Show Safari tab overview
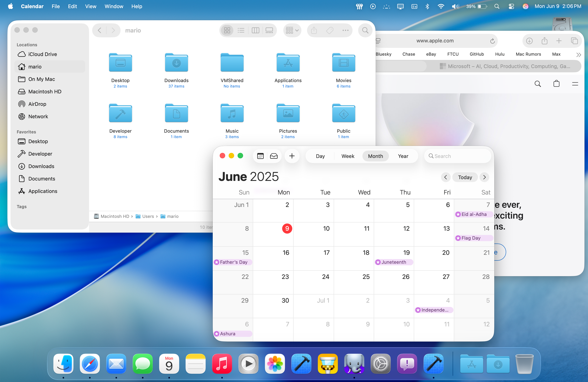The width and height of the screenshot is (588, 382). [x=574, y=41]
